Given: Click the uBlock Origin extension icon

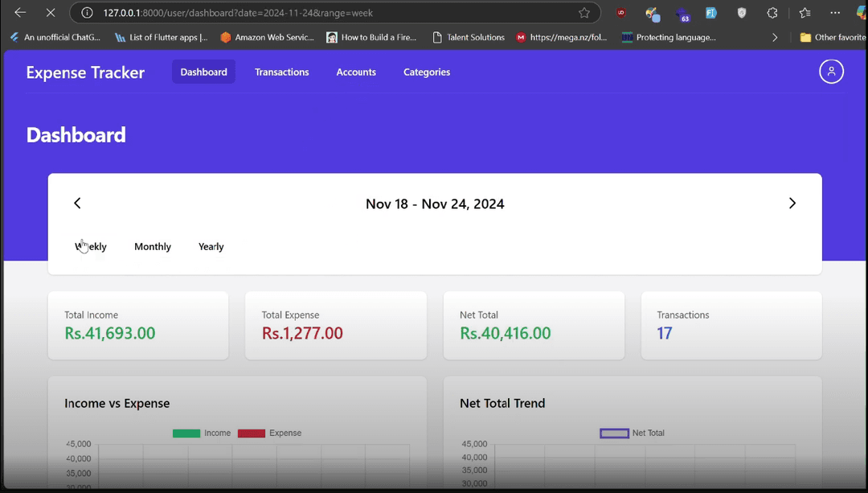Looking at the screenshot, I should pos(622,13).
